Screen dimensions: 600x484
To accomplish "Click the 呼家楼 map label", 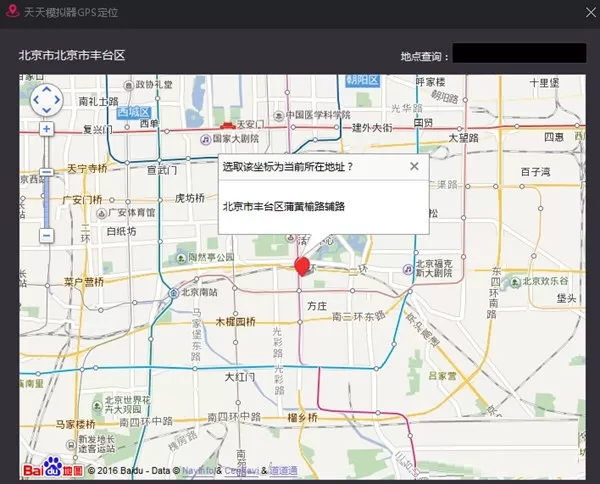I will coord(430,82).
